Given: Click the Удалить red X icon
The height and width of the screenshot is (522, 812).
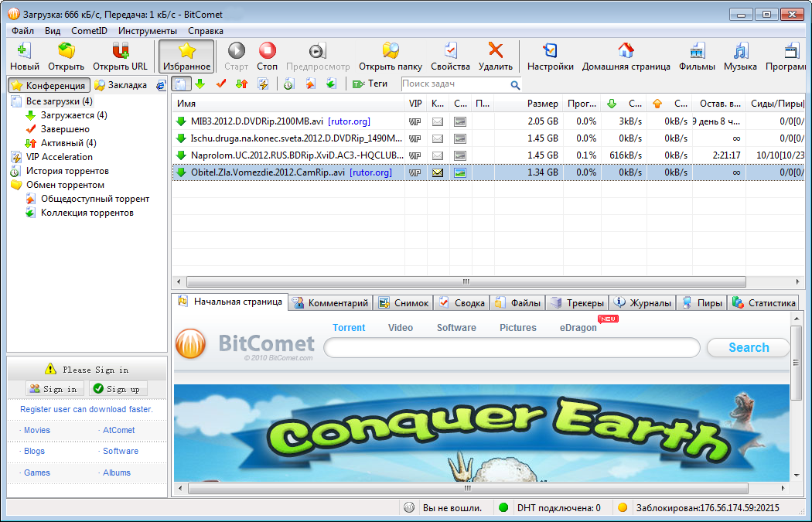Looking at the screenshot, I should pos(496,51).
